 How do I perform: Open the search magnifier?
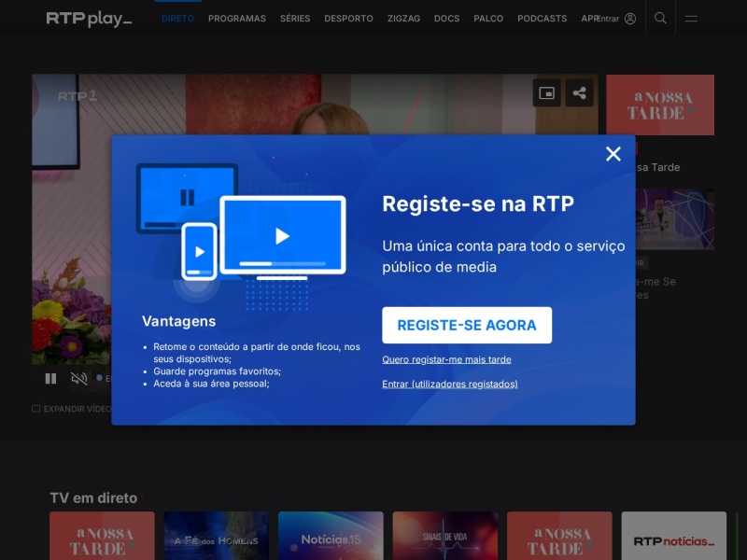660,18
